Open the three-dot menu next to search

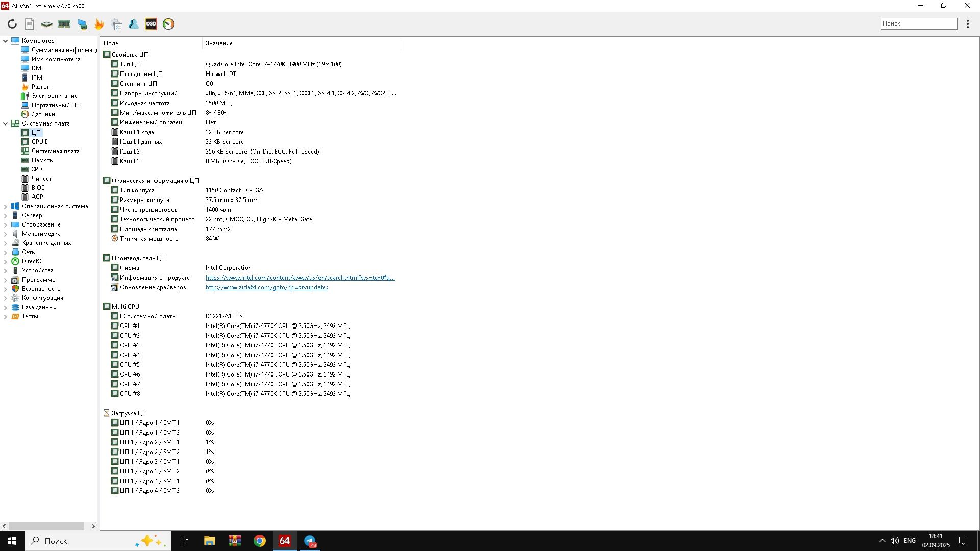[x=968, y=24]
